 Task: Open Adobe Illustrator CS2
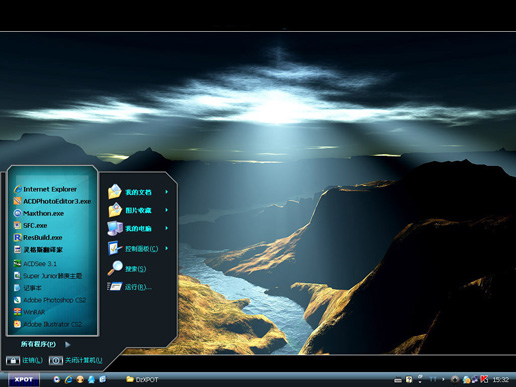pyautogui.click(x=48, y=324)
